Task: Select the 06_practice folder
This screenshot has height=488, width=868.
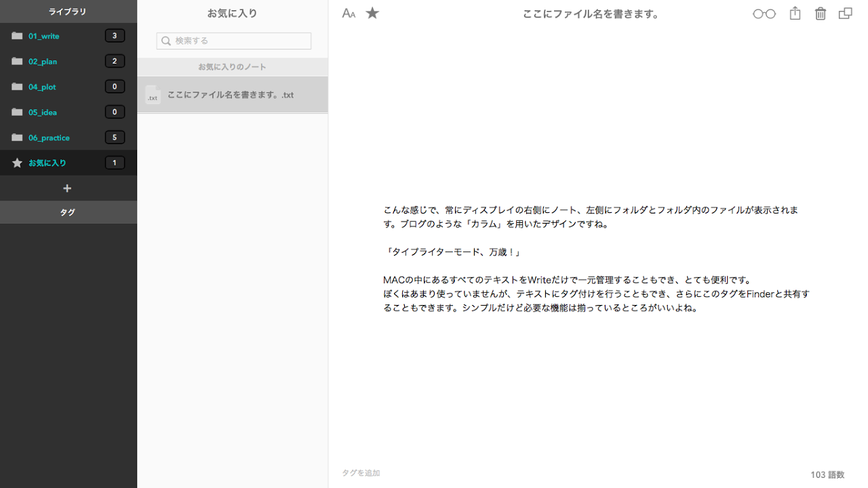Action: click(x=68, y=138)
